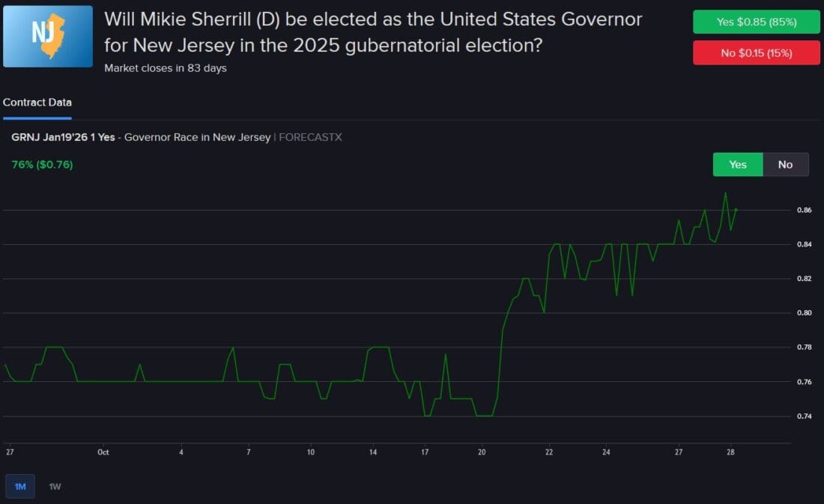Click the green Yes $0.85 price button
This screenshot has width=824, height=504.
pos(756,22)
